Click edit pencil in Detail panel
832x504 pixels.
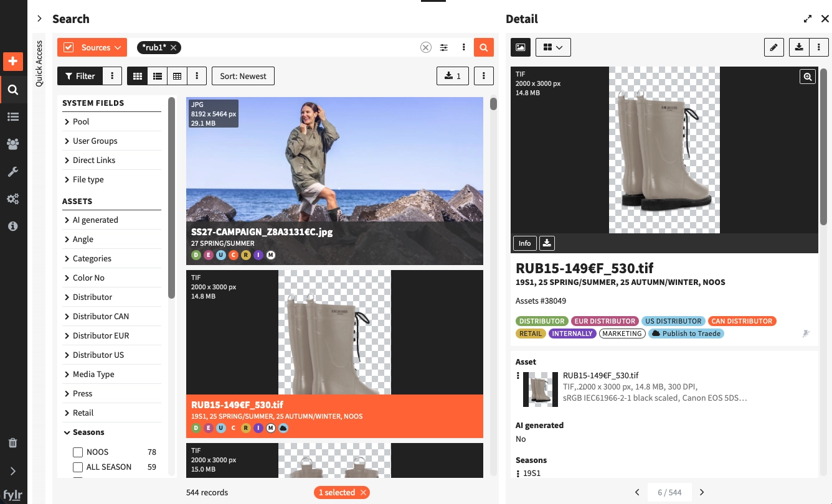[774, 47]
